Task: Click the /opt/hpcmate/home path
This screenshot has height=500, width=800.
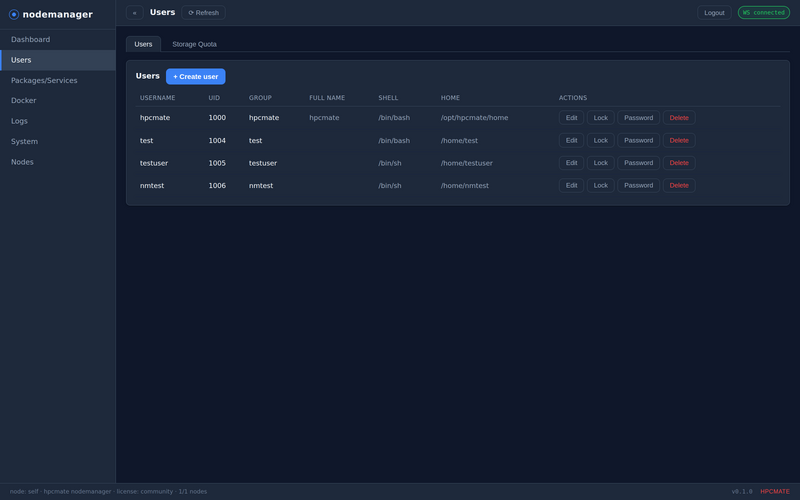Action: pyautogui.click(x=474, y=118)
